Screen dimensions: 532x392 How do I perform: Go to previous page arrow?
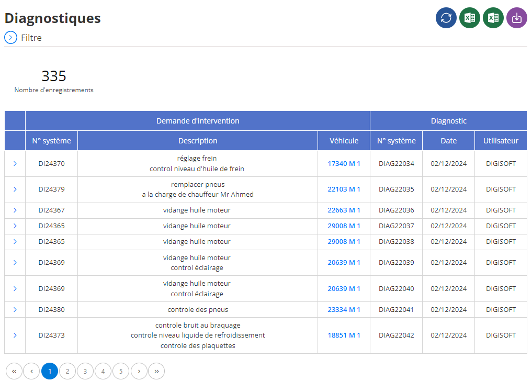pyautogui.click(x=31, y=371)
